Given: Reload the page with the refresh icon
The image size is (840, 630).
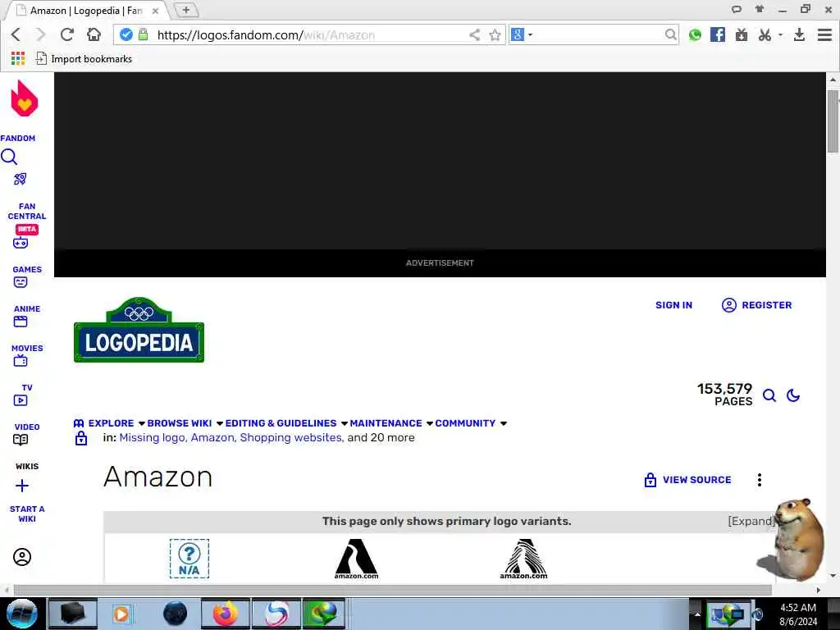Looking at the screenshot, I should (x=67, y=34).
